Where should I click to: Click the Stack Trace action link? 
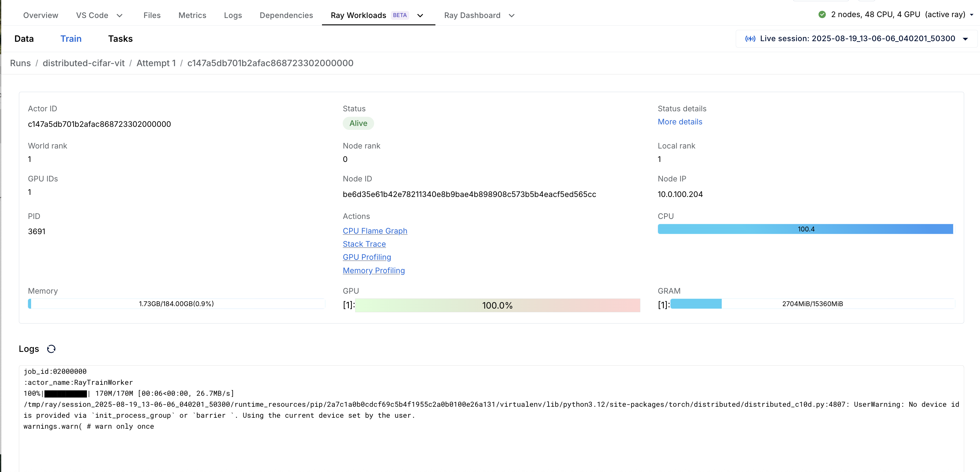point(364,244)
